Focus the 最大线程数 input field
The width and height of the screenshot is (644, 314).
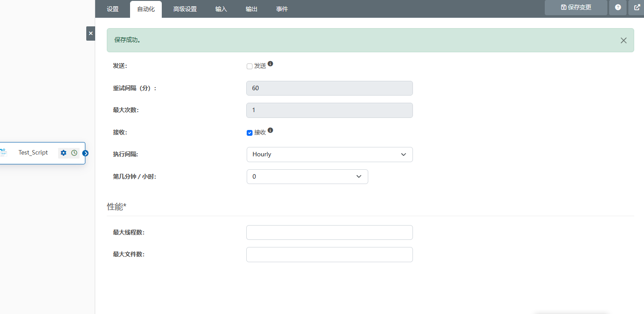pos(329,232)
